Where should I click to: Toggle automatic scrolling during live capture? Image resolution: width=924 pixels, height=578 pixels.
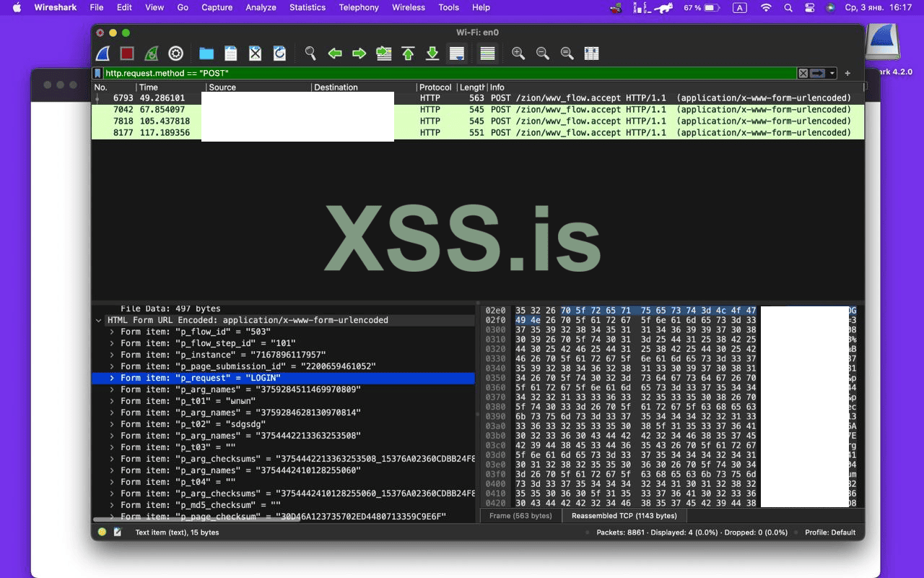pyautogui.click(x=457, y=53)
